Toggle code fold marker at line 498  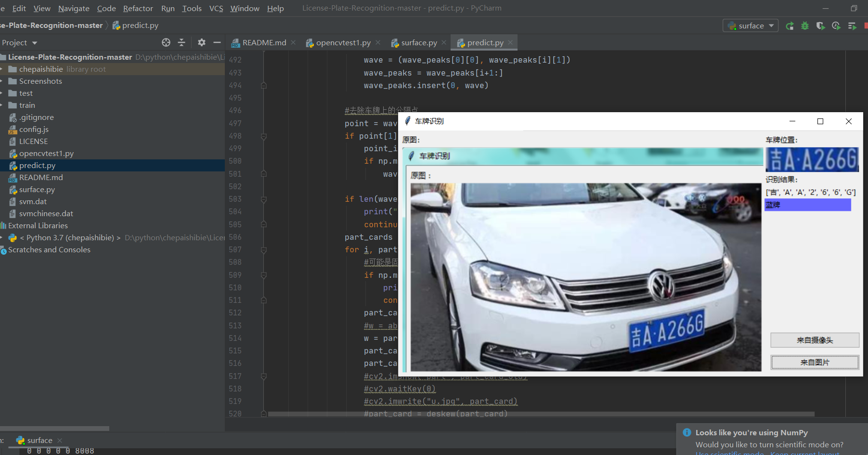pos(264,136)
